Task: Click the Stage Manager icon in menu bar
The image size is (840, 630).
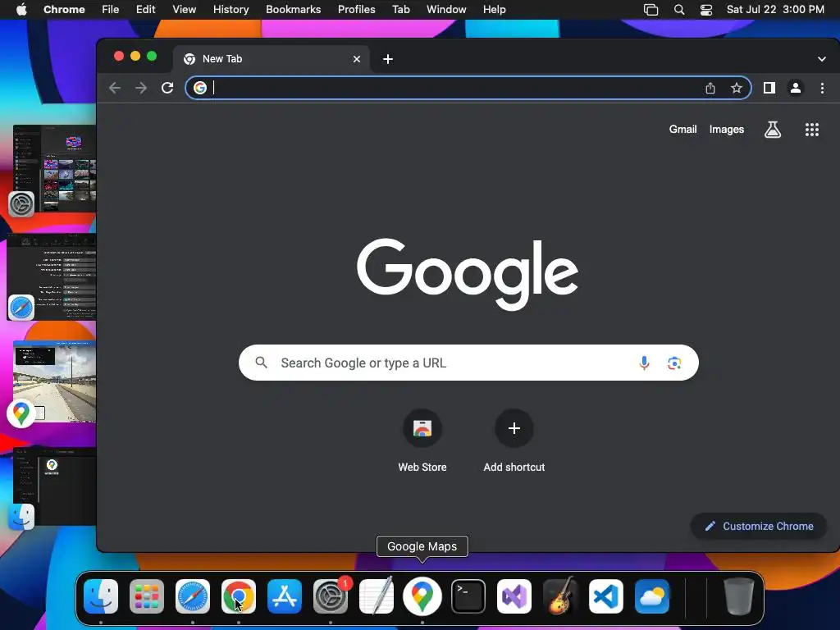Action: (651, 10)
